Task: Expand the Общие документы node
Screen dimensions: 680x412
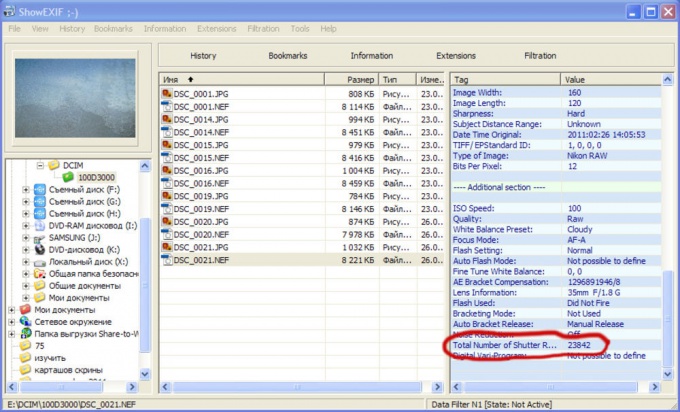Action: [x=26, y=286]
